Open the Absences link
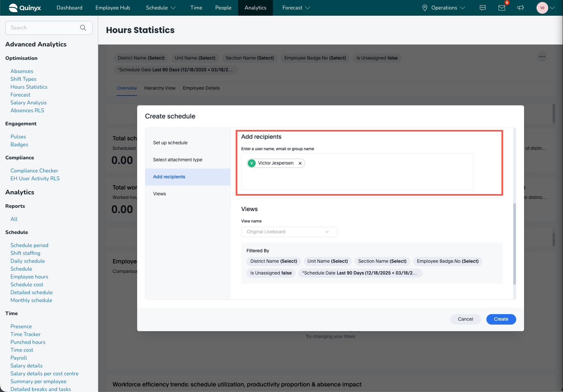Viewport: 563px width, 392px height. 22,71
